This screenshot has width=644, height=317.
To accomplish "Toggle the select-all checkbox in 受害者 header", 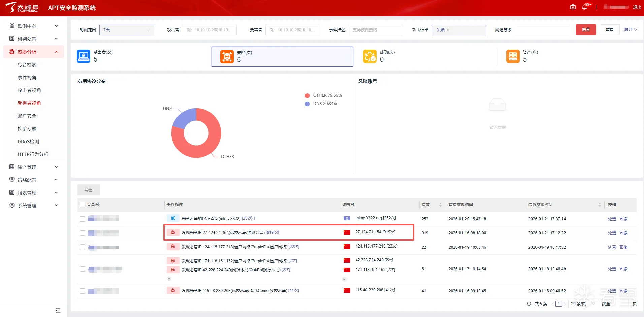I will 83,205.
